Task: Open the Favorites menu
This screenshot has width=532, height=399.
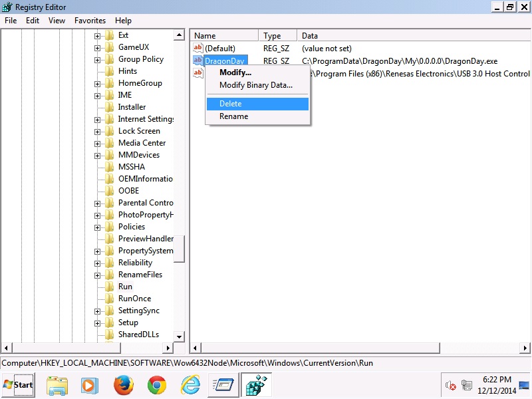Action: click(90, 21)
